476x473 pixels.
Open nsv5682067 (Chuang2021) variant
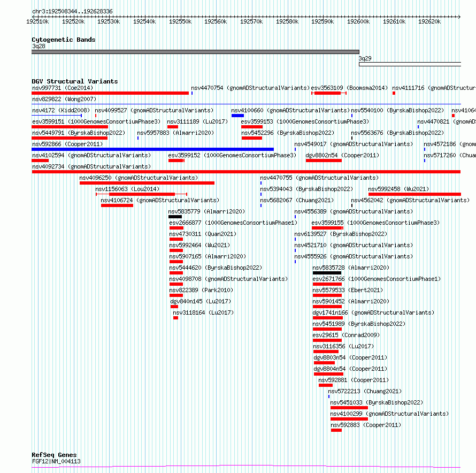(297, 200)
